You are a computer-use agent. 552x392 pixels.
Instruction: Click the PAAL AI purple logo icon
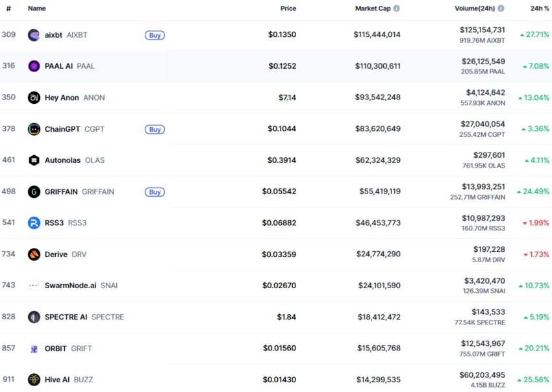[34, 66]
